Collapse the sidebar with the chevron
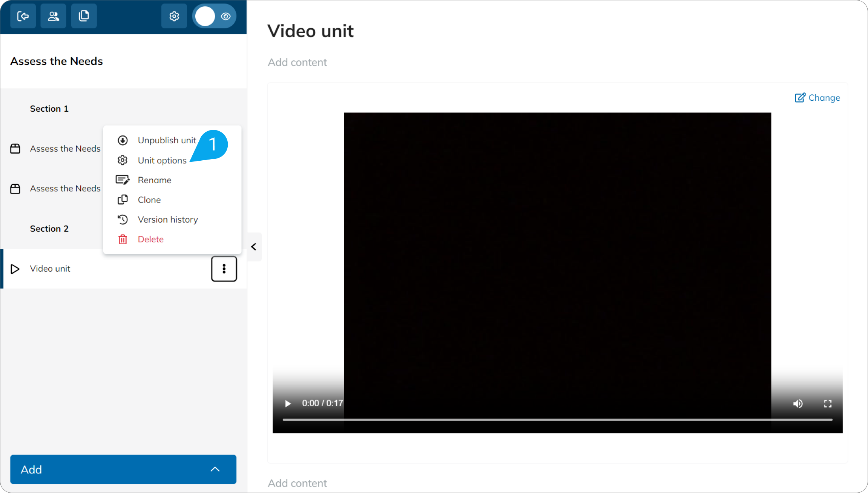Screen dimensions: 868x493 click(x=254, y=247)
